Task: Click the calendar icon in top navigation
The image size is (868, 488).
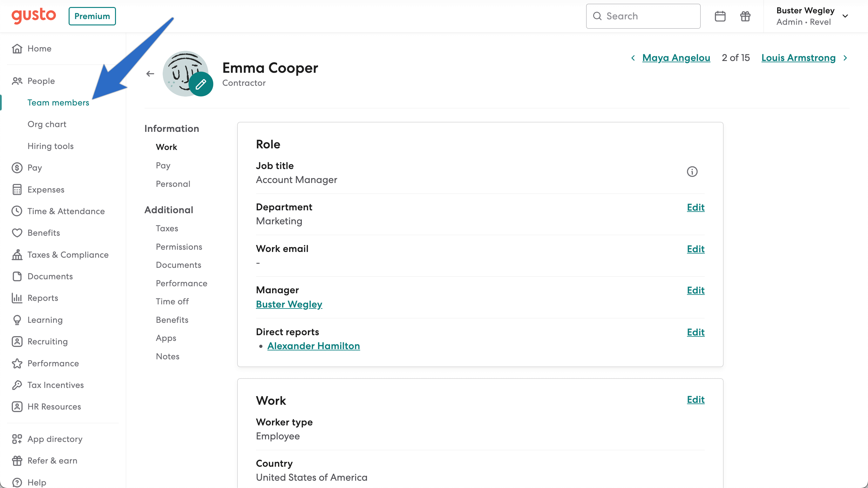Action: (720, 16)
